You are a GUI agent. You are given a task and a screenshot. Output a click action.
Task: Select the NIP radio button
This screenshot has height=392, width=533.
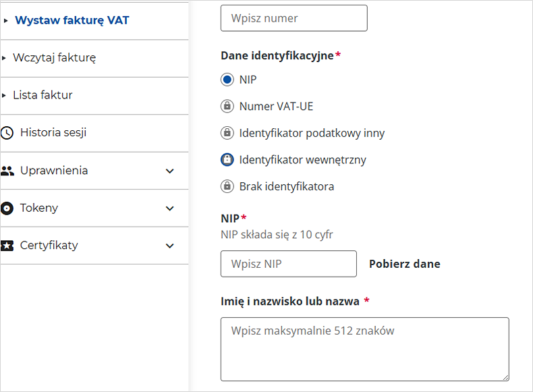[x=227, y=80]
